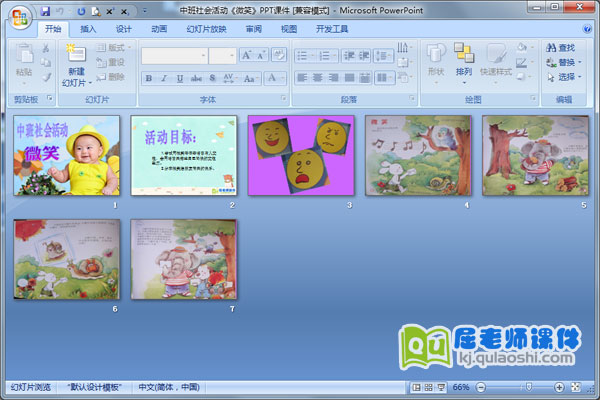Viewport: 600px width, 400px height.
Task: Open the 幻灯片放映 tab
Action: (x=206, y=29)
